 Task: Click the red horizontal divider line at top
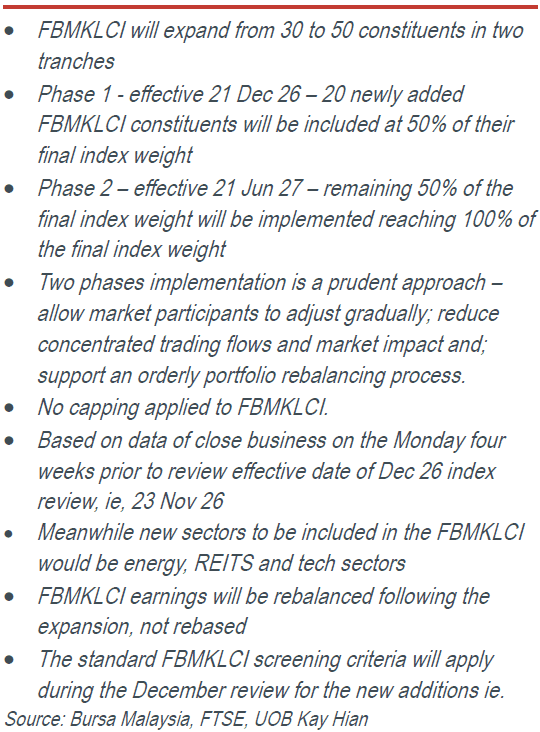tap(270, 7)
